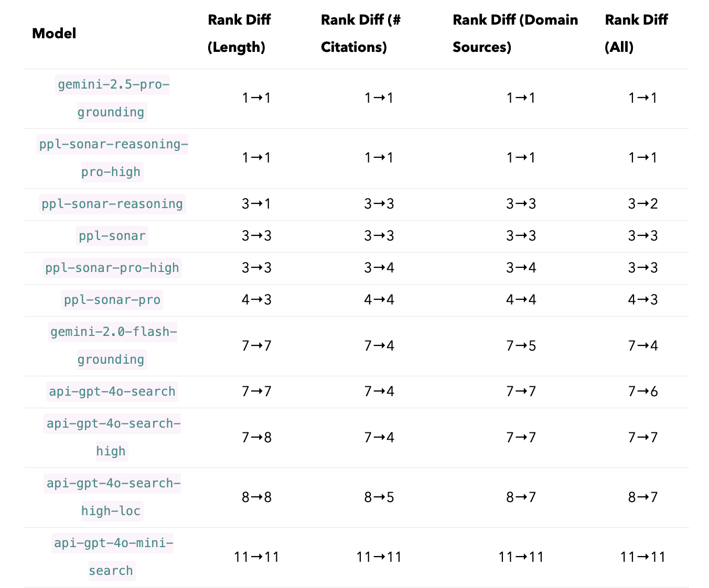Click the Rank Diff (Length) column header
709x588 pixels.
[x=239, y=34]
